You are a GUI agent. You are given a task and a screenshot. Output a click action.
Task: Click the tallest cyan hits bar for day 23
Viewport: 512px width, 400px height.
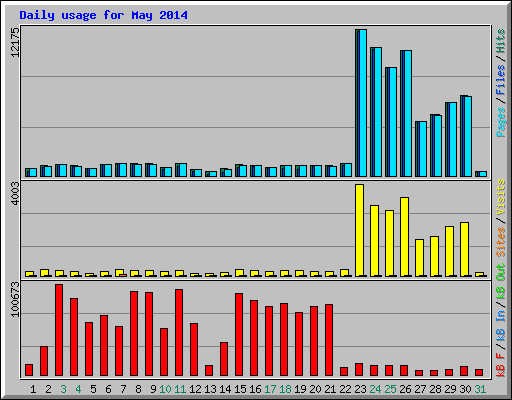363,103
